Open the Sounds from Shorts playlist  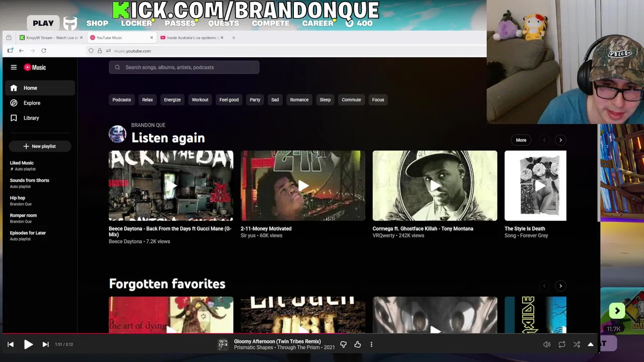(x=39, y=184)
